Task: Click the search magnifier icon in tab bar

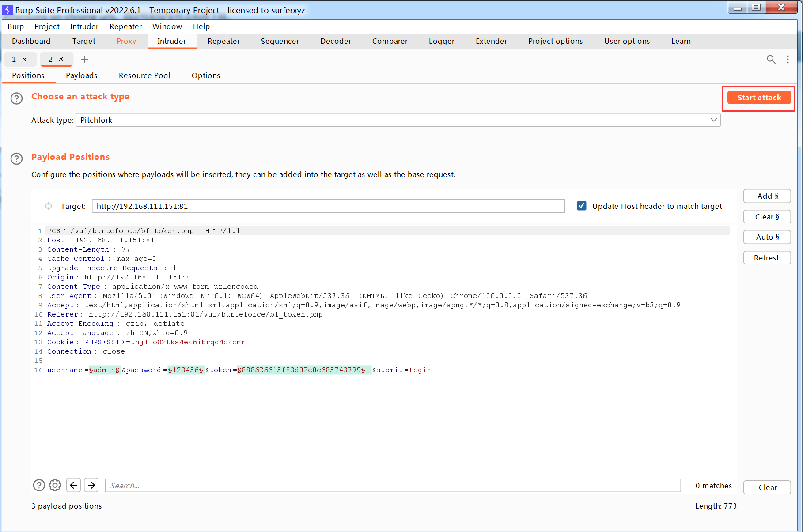Action: [x=771, y=59]
